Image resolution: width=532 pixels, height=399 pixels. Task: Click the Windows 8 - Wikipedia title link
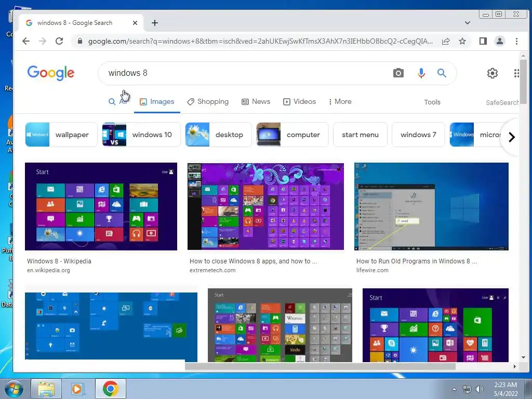[x=59, y=261]
